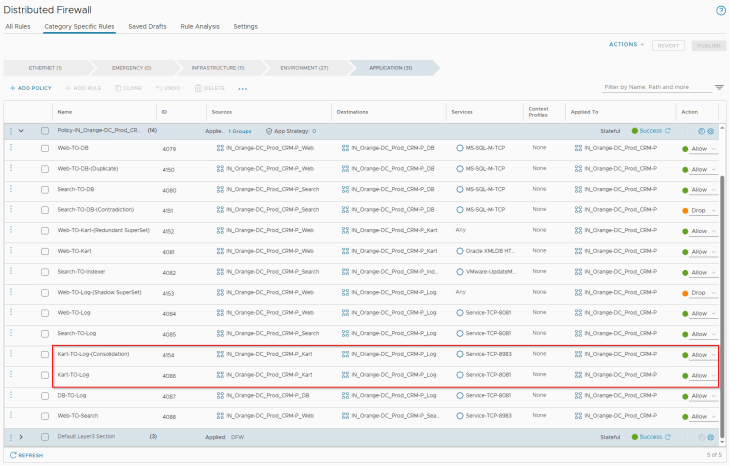Open three-dot menu for Kart-TO-Log-(Consolidation) rule

click(x=12, y=354)
